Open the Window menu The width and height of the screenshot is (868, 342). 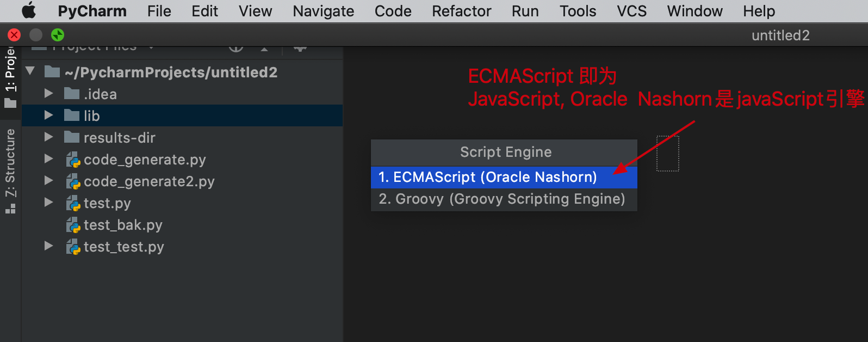[x=695, y=11]
